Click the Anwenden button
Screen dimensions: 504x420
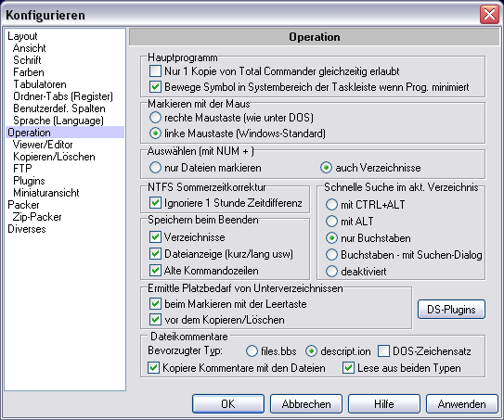click(462, 403)
